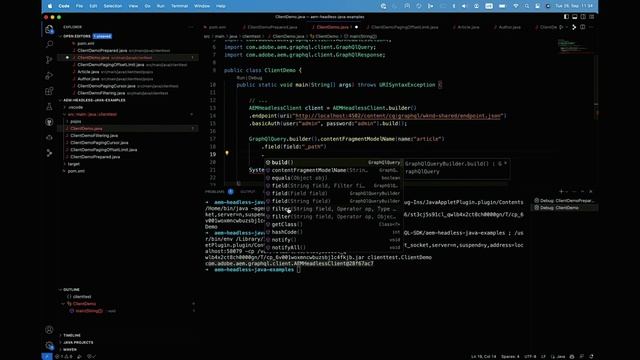Image resolution: width=640 pixels, height=360 pixels.
Task: Open the Accounts icon in activity bar
Action: point(49,329)
